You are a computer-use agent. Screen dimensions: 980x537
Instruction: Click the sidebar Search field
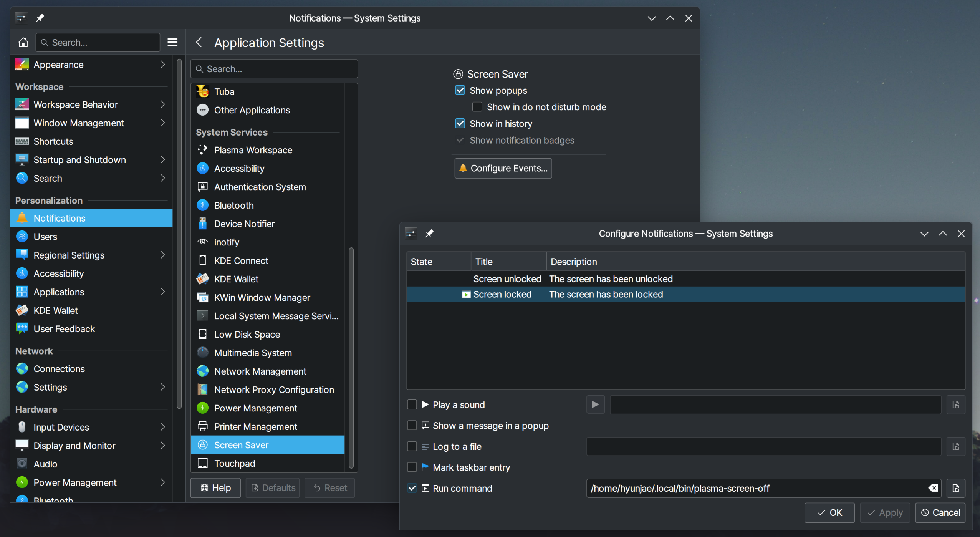98,42
